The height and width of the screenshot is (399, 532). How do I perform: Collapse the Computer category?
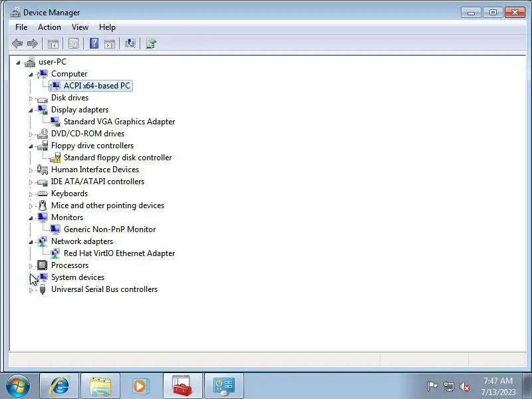pyautogui.click(x=31, y=74)
